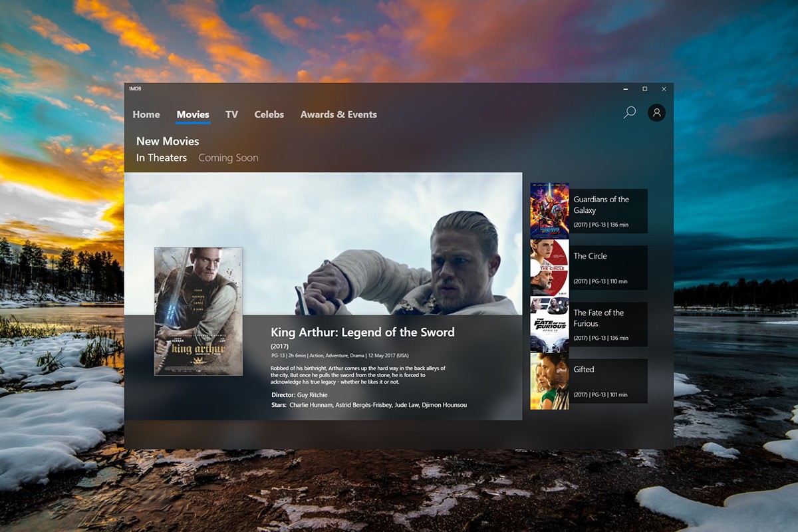Open the Celebs tab
798x532 pixels.
pos(269,114)
